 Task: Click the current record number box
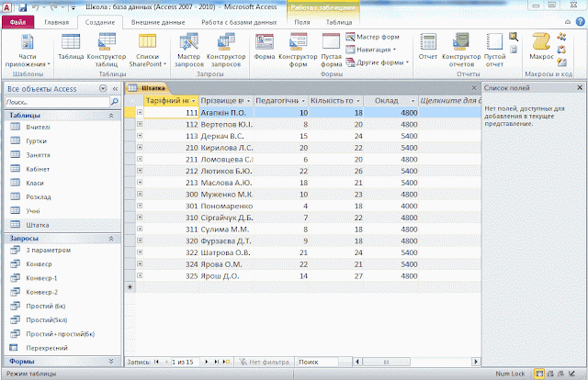(185, 362)
